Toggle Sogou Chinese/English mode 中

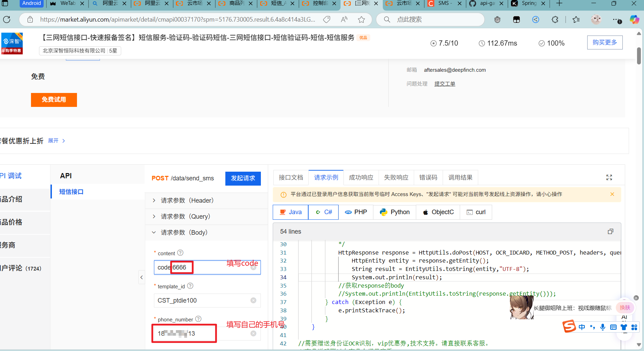582,327
